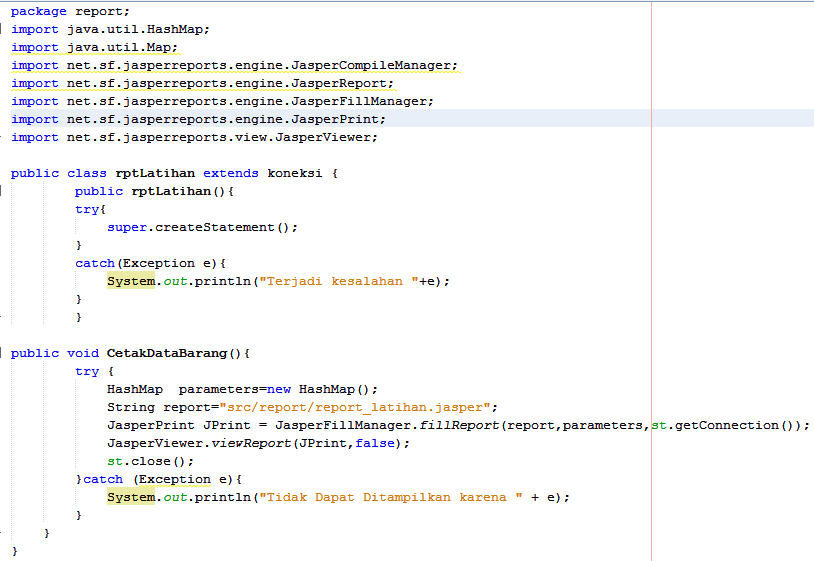Place cursor on "JasperCompileManager" import
This screenshot has width=814, height=561.
tap(371, 65)
